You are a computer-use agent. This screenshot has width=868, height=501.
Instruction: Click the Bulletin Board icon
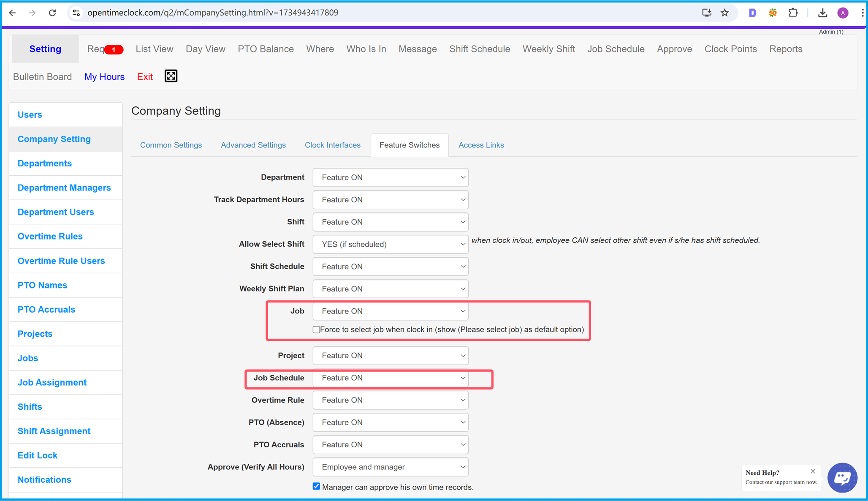(42, 76)
